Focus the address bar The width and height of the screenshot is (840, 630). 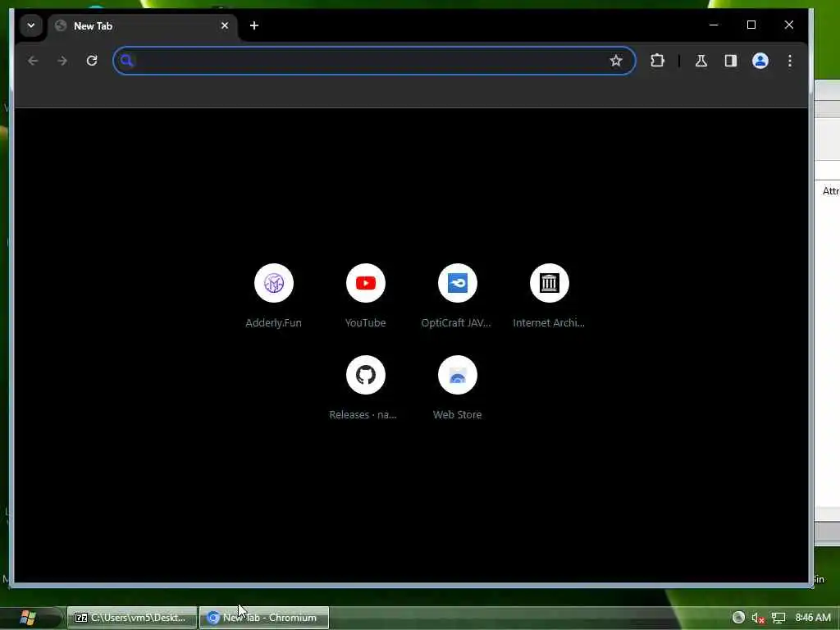(374, 61)
